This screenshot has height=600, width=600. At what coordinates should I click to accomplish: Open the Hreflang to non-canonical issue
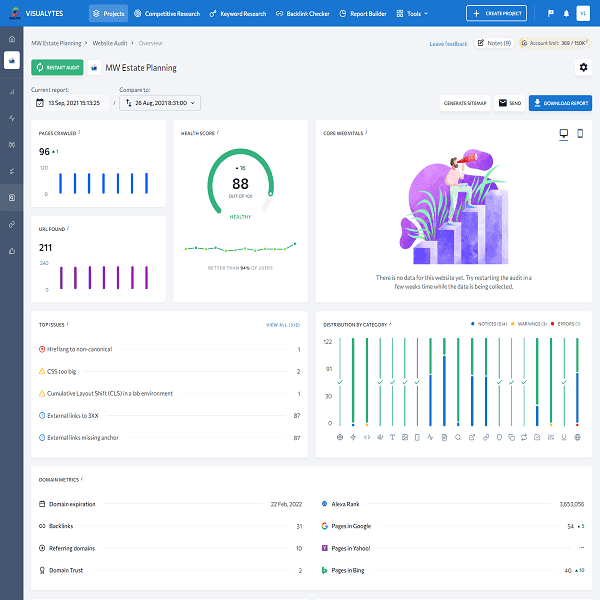click(79, 349)
